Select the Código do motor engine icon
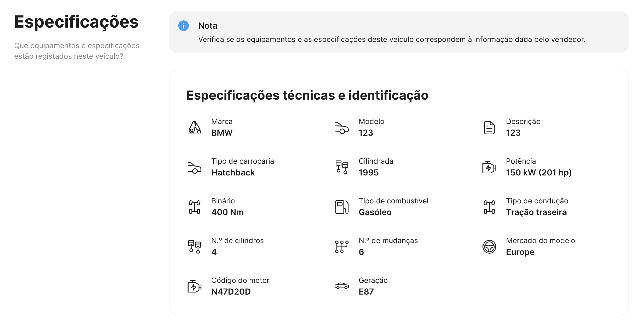This screenshot has width=644, height=324. tap(194, 287)
